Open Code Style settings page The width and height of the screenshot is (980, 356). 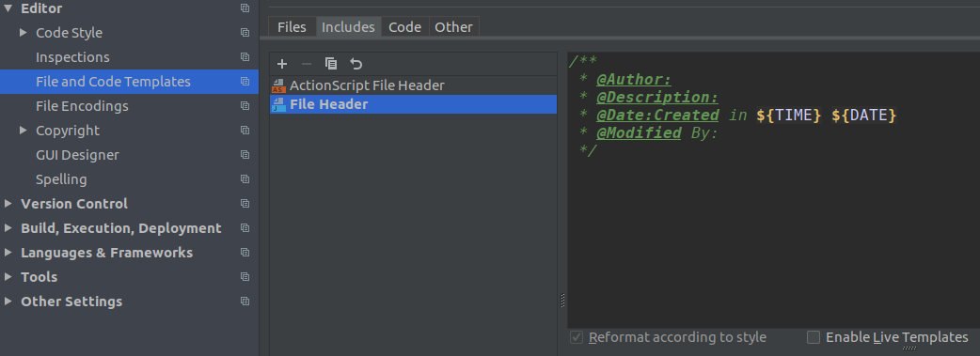(69, 33)
